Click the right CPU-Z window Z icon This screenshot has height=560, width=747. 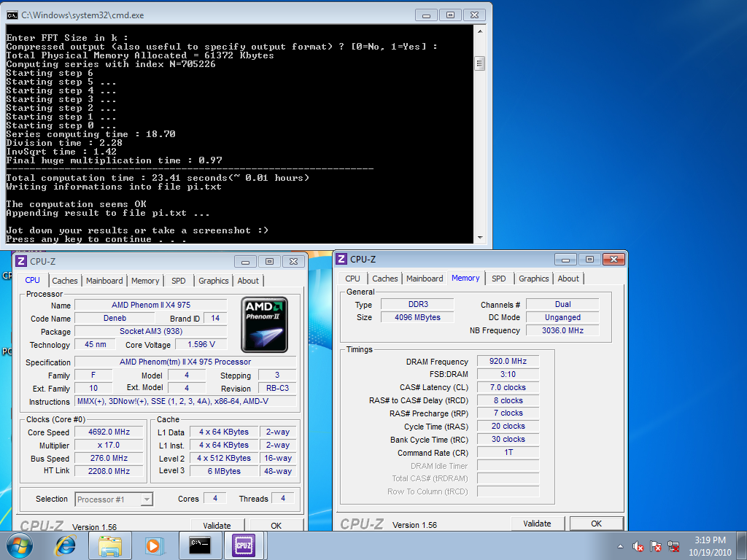pos(341,259)
